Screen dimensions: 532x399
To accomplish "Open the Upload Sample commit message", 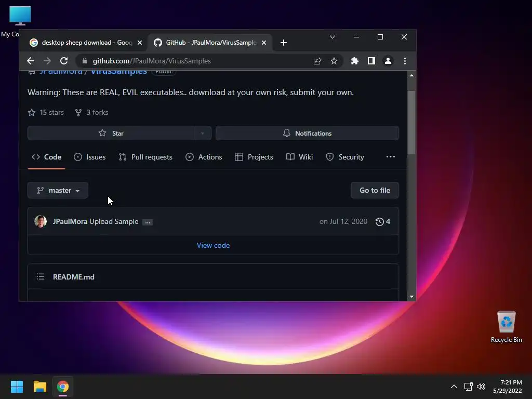I will pos(114,221).
